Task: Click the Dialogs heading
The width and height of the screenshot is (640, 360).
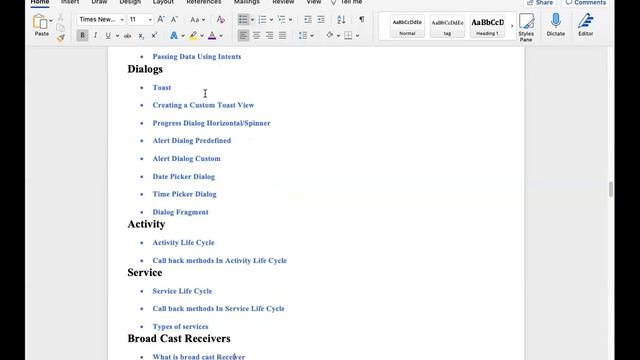Action: [x=145, y=69]
